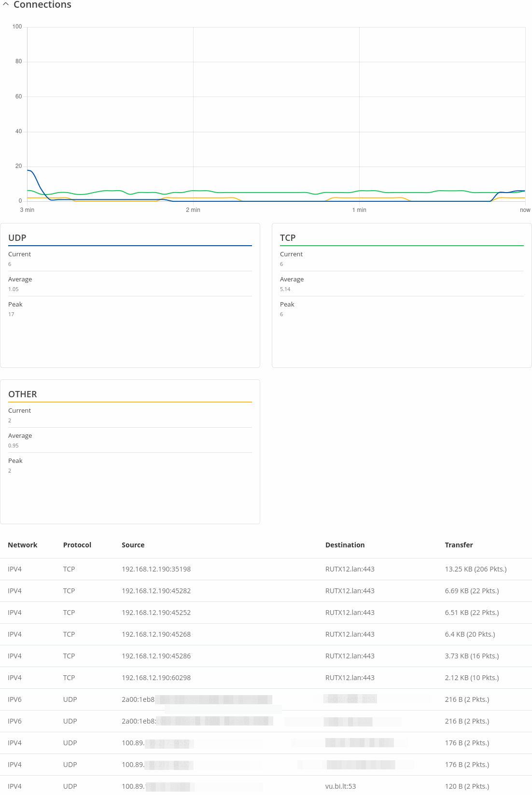Collapse the Connections section chevron

coord(6,4)
